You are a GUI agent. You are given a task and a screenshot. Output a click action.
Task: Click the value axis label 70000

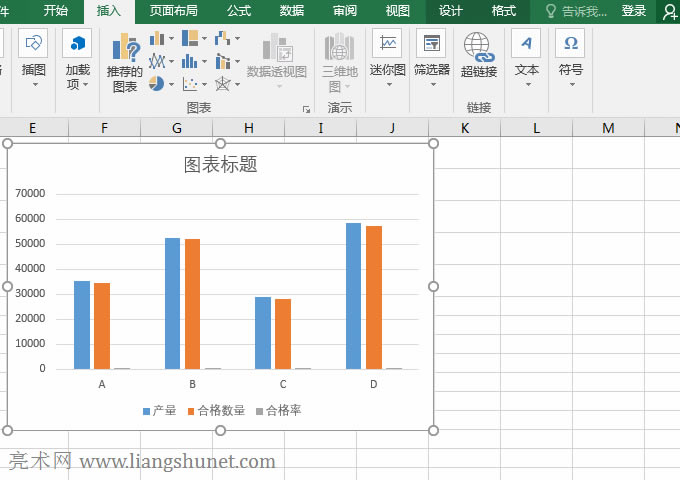tap(30, 193)
